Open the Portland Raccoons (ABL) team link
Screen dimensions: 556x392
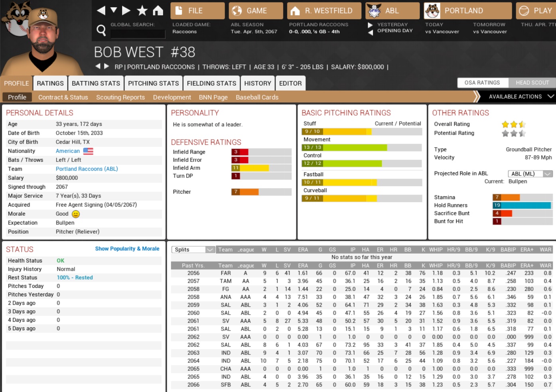(87, 169)
